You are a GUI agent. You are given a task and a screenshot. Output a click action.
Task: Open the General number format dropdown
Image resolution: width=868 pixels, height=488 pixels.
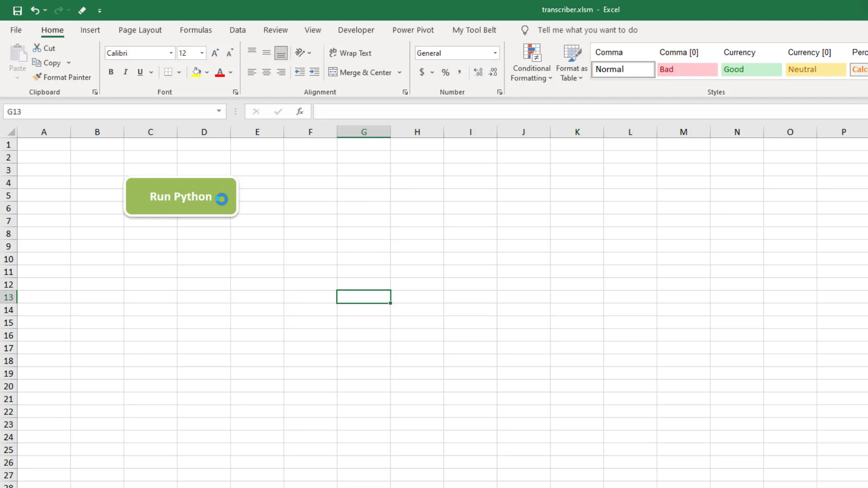click(x=494, y=53)
